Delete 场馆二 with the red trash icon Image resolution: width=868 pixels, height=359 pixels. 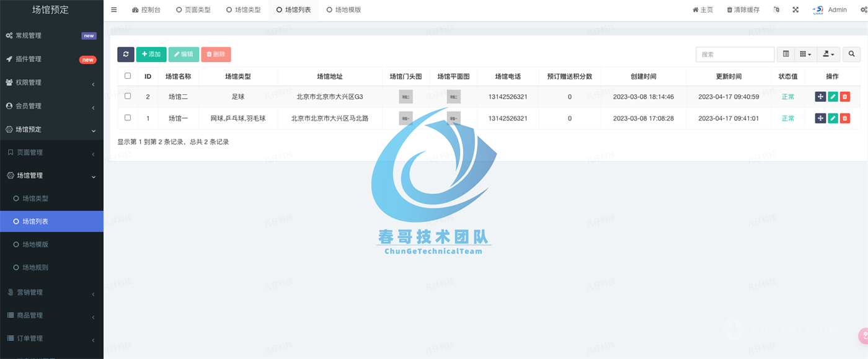pyautogui.click(x=845, y=97)
